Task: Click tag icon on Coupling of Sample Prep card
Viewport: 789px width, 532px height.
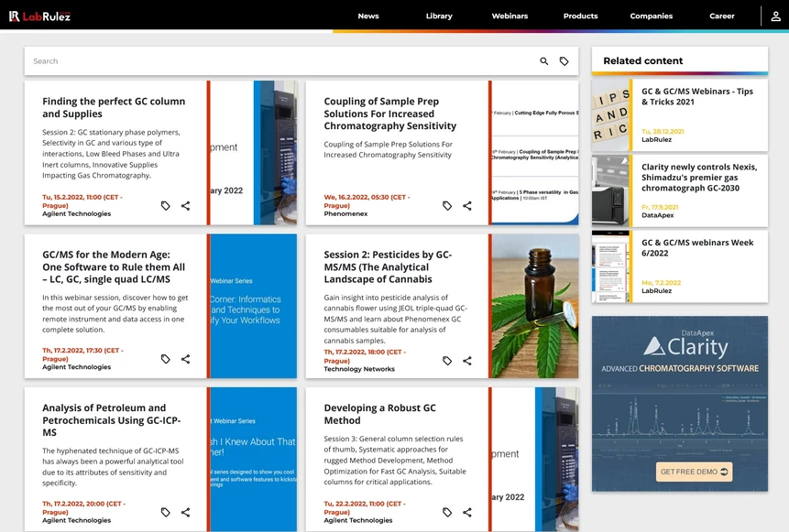Action: click(x=447, y=206)
